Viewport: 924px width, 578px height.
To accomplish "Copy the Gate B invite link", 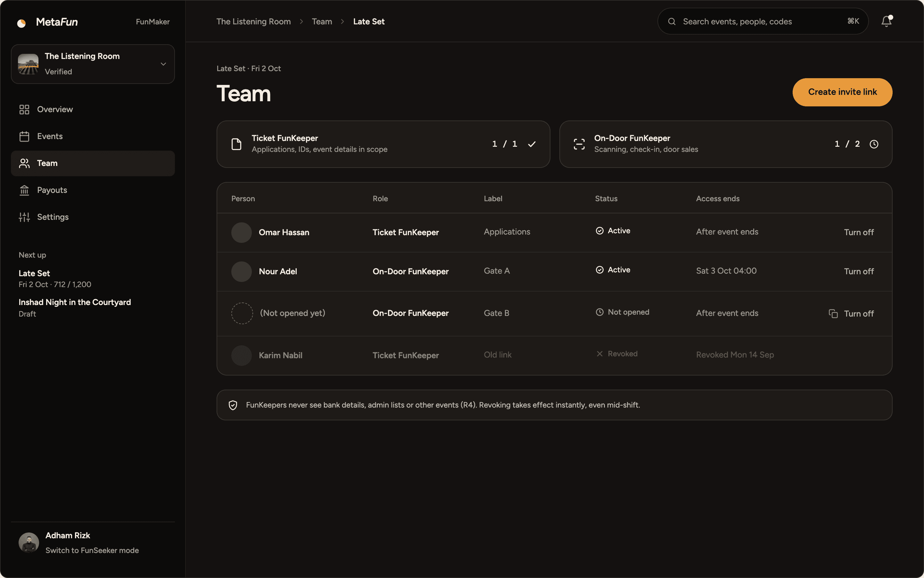I will click(833, 313).
